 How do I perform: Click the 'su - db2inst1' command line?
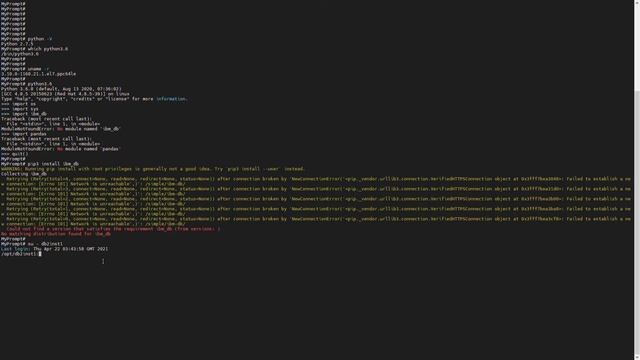32,244
